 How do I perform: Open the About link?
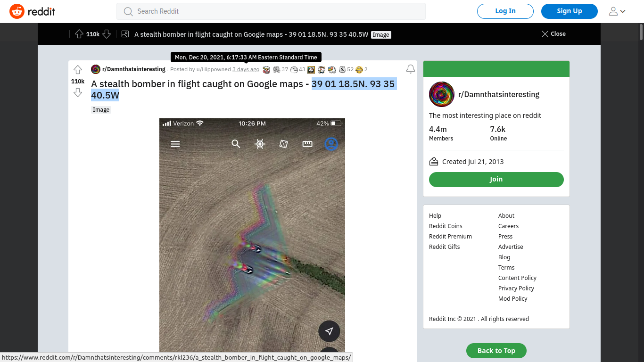506,216
